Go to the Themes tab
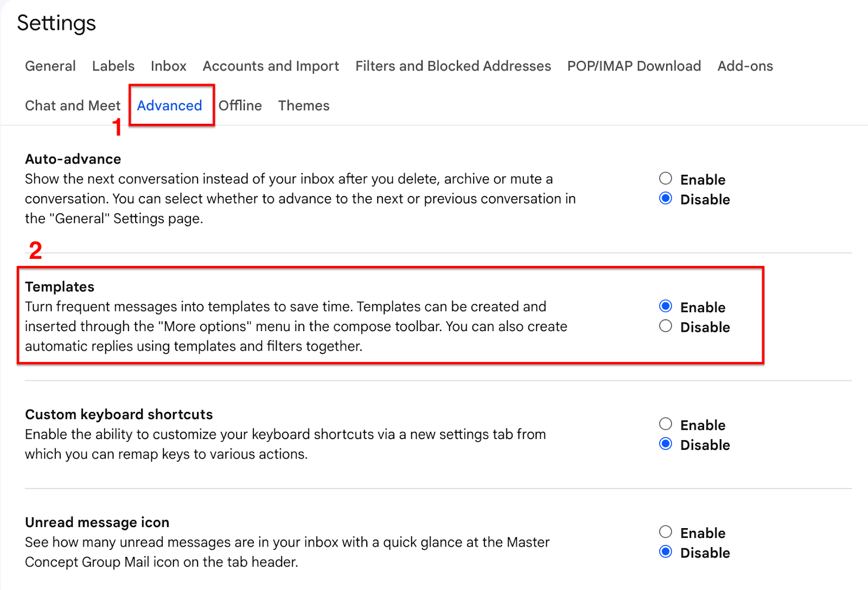This screenshot has width=868, height=590. [x=304, y=105]
